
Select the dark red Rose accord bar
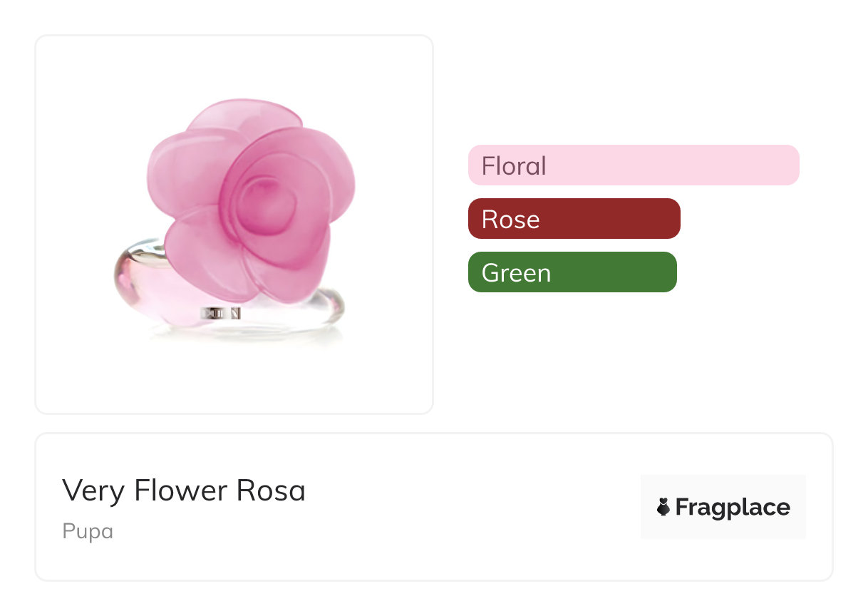pos(574,219)
